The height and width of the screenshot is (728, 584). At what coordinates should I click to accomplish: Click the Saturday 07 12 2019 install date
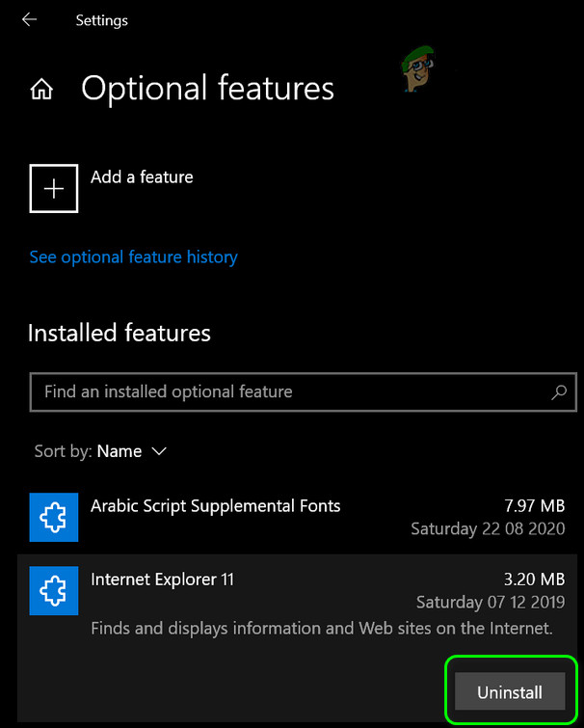491,603
